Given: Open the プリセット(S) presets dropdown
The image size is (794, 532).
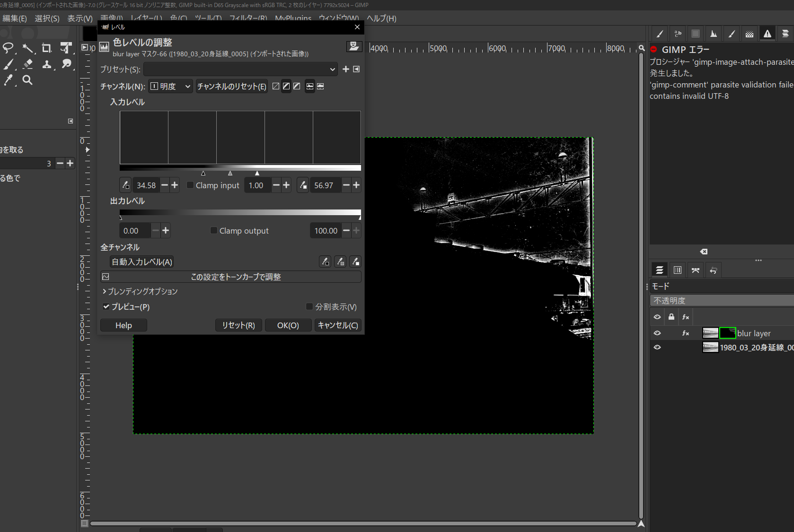Looking at the screenshot, I should pos(240,69).
